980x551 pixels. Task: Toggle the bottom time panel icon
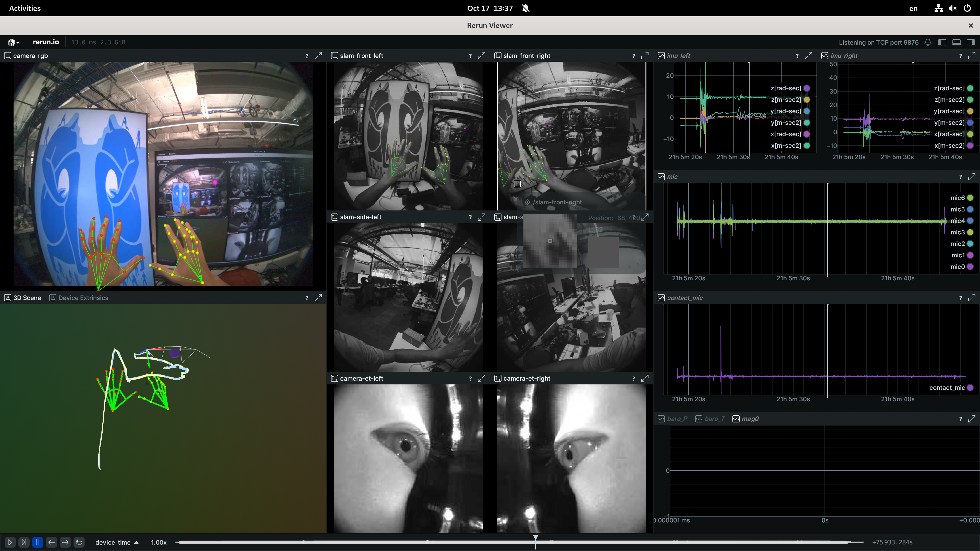(957, 42)
